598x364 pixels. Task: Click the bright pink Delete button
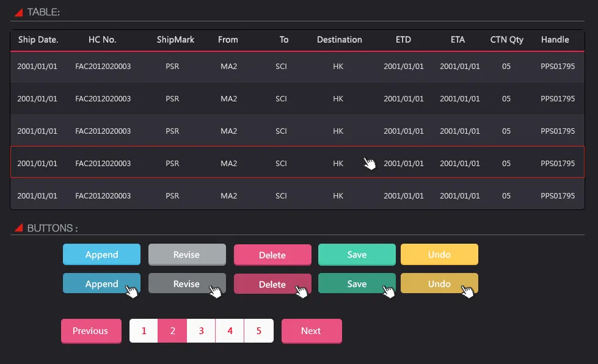pos(272,255)
